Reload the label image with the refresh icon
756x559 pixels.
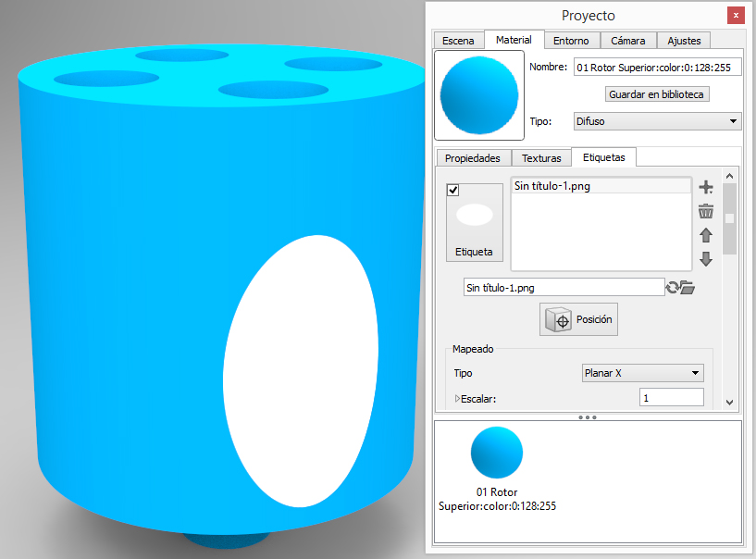coord(673,288)
